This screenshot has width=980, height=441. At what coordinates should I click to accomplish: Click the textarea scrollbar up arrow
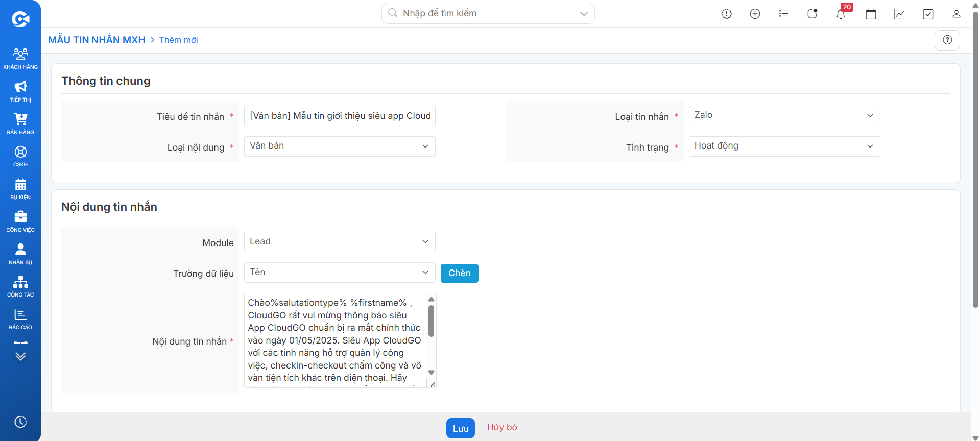point(431,299)
